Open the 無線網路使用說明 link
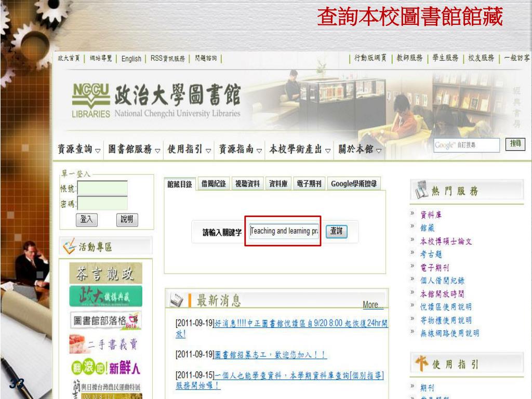The image size is (532, 399). click(x=449, y=334)
